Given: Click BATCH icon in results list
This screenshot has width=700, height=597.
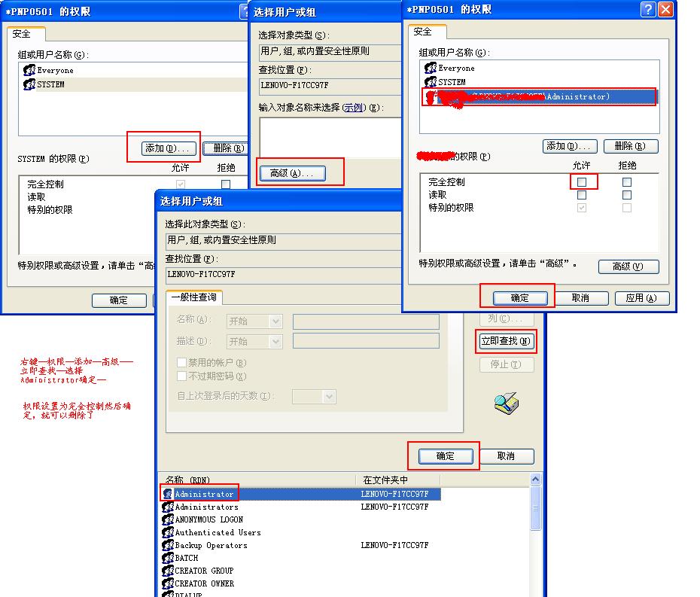Looking at the screenshot, I should coord(168,558).
